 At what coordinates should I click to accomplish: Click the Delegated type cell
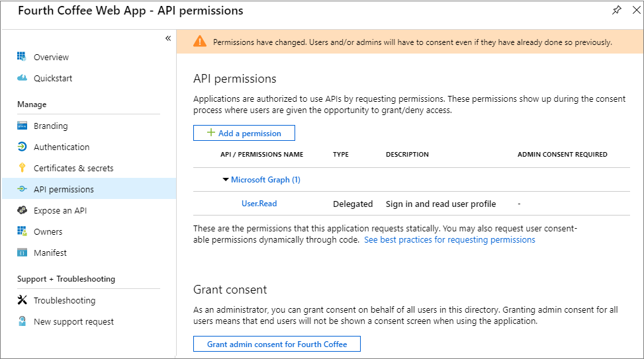(x=353, y=204)
